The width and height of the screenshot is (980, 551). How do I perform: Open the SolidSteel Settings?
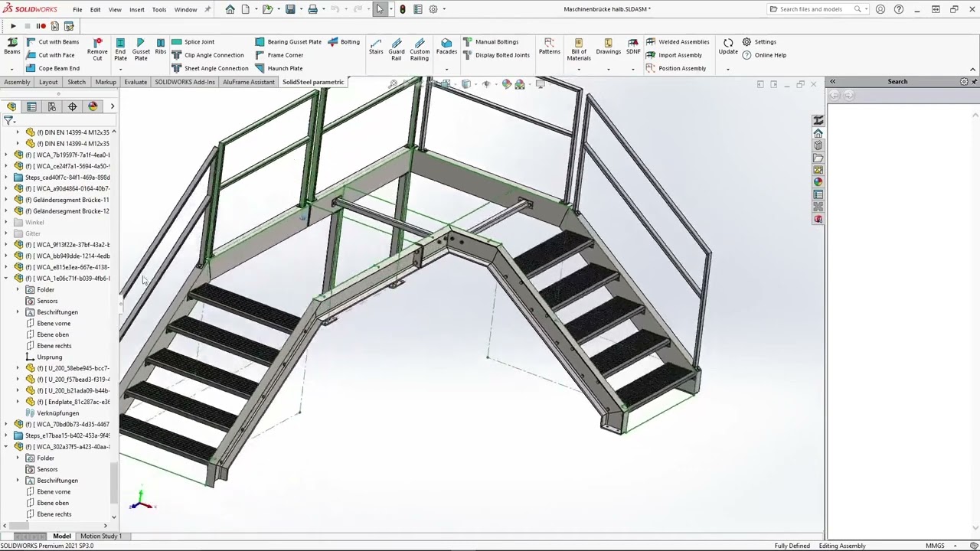click(x=759, y=42)
